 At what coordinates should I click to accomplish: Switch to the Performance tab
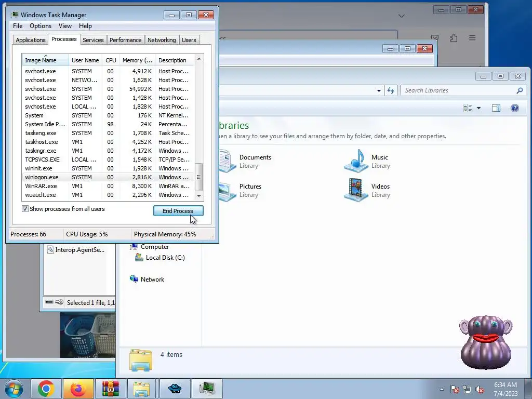125,40
